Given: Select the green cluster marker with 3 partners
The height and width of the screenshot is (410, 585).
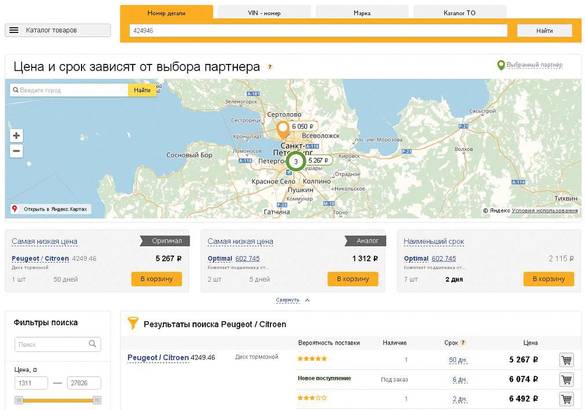Looking at the screenshot, I should coord(296,162).
